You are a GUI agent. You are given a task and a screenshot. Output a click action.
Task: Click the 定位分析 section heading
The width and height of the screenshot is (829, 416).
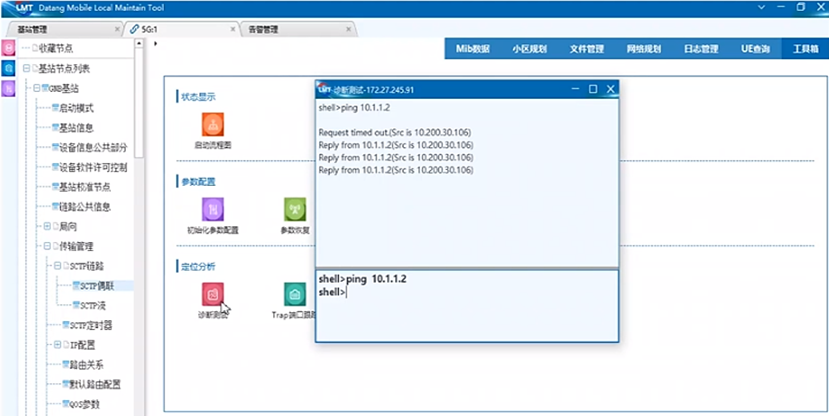click(x=198, y=267)
